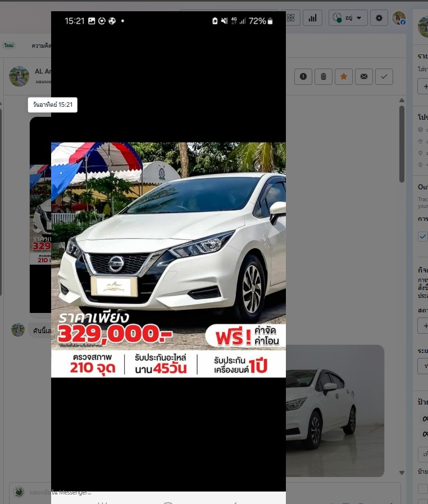Click the small car image thumbnail in chat
428x504 pixels.
point(40,215)
